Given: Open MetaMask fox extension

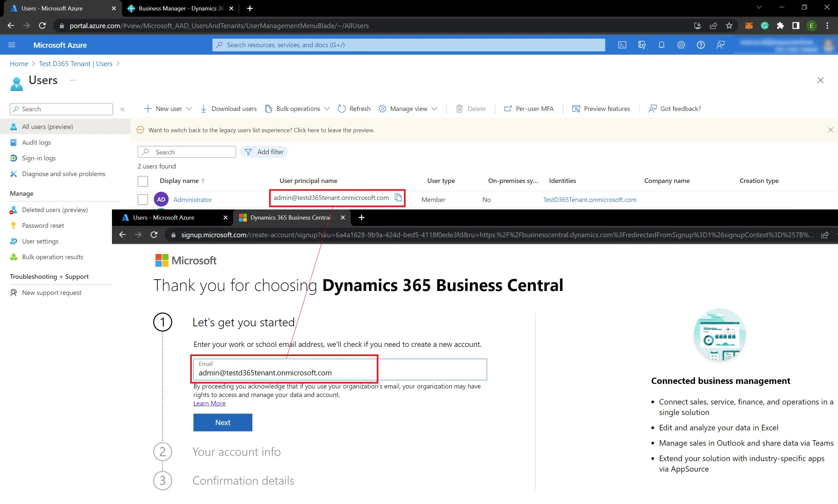Looking at the screenshot, I should (749, 26).
